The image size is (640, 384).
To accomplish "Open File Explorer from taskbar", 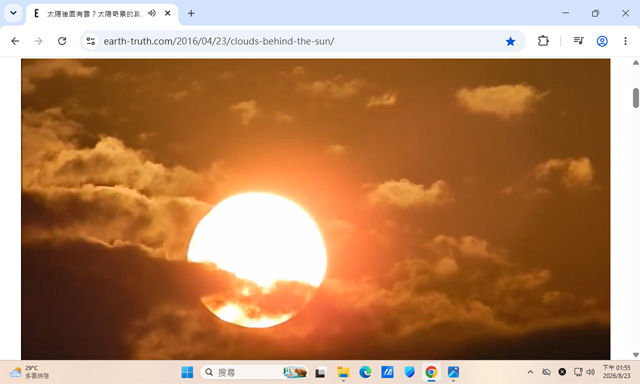I will 343,372.
